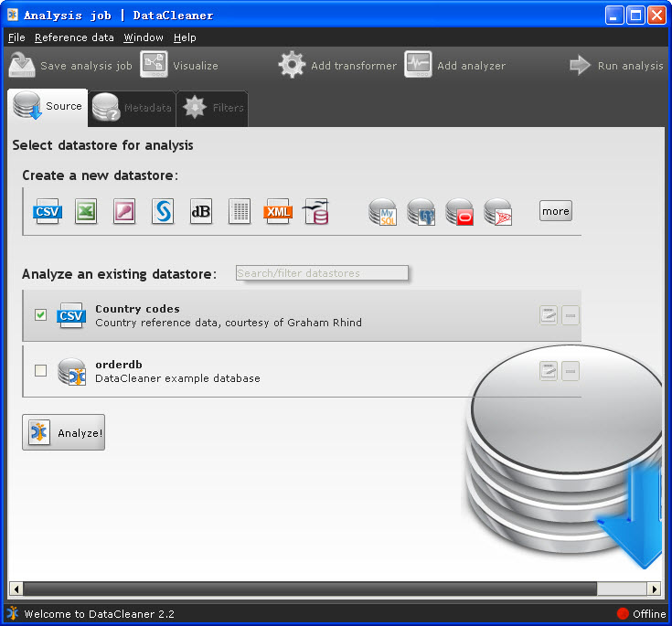This screenshot has height=626, width=672.
Task: Click the Search/filter datastores field
Action: click(x=322, y=273)
